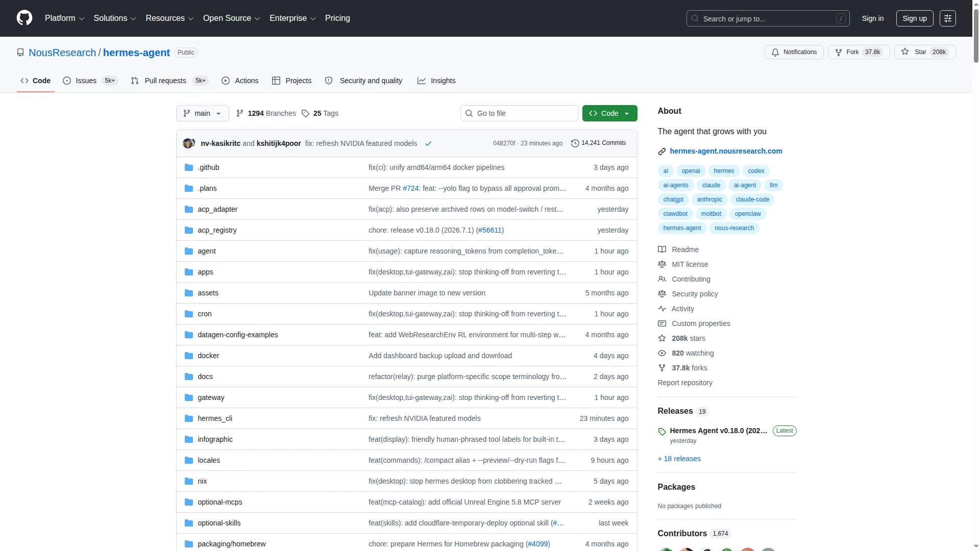Click the gateway folder icon
The width and height of the screenshot is (980, 551).
pyautogui.click(x=189, y=397)
